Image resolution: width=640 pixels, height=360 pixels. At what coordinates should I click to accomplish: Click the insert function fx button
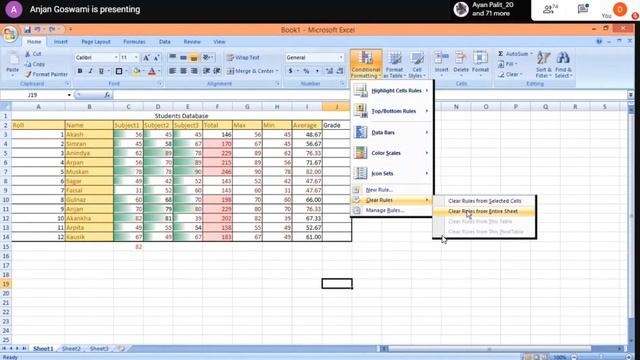coord(107,95)
